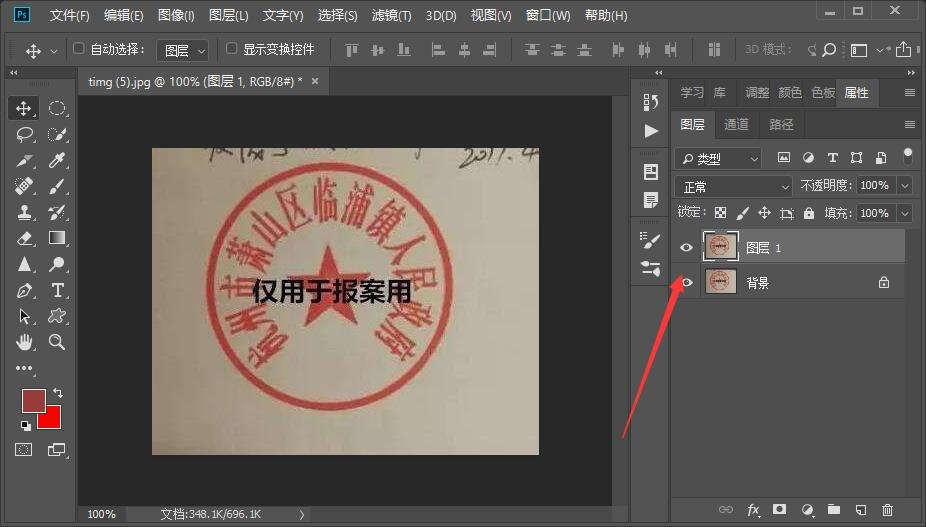Hide 图层 1 with its eye icon
926x527 pixels.
coord(686,247)
